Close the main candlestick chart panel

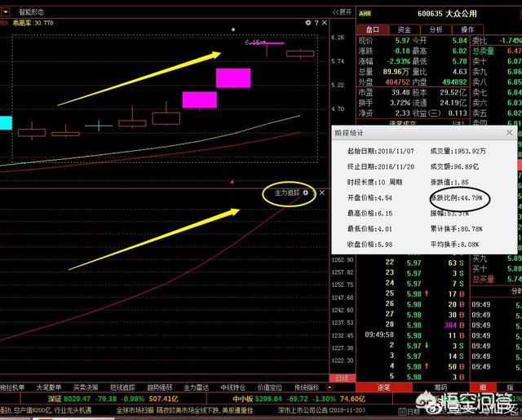tap(322, 24)
